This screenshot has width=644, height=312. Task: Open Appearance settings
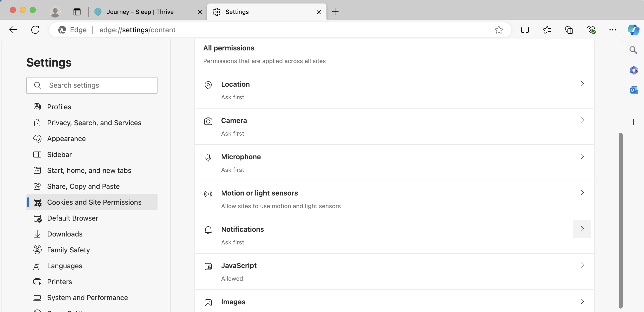92,139
